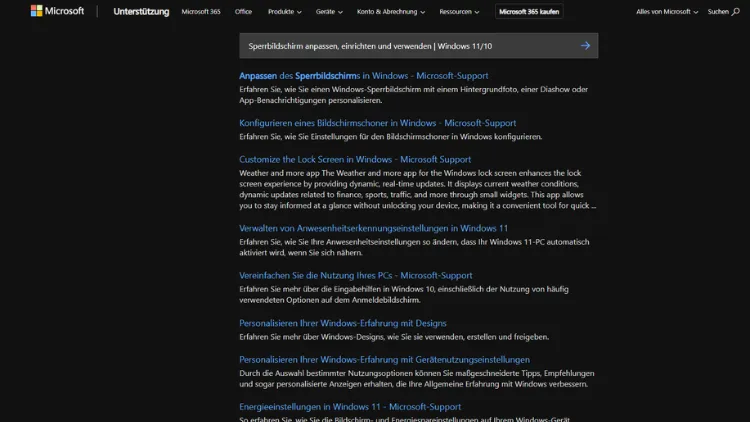Open the Office menu item
This screenshot has width=750, height=422.
point(243,11)
